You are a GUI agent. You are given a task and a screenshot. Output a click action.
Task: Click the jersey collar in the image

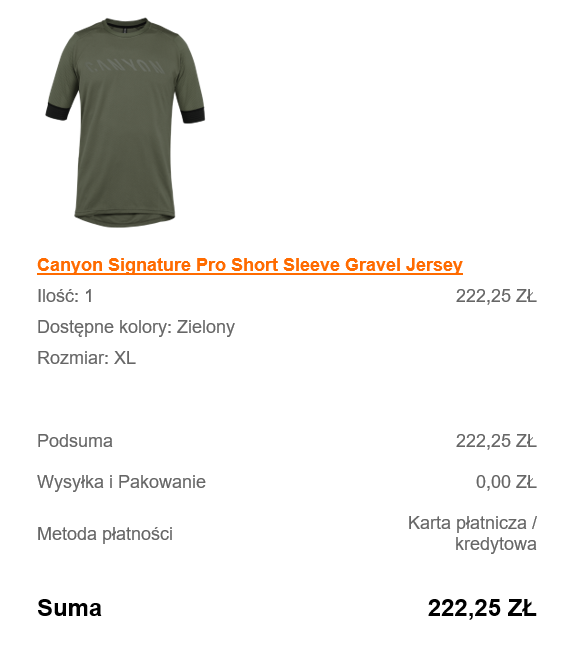pos(126,21)
